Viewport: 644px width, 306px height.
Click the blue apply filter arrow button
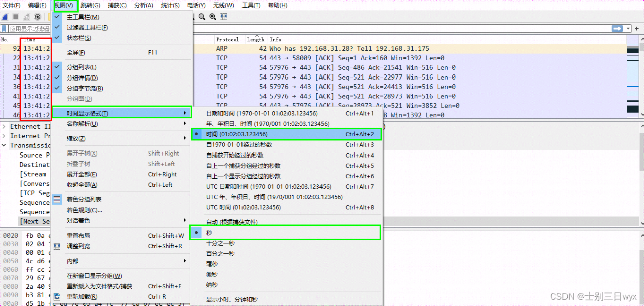point(617,28)
